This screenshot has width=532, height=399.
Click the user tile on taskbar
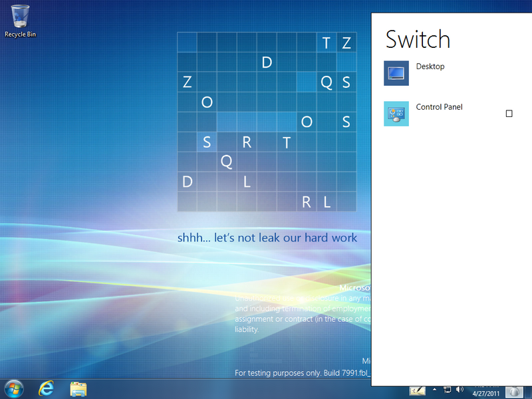(x=514, y=392)
